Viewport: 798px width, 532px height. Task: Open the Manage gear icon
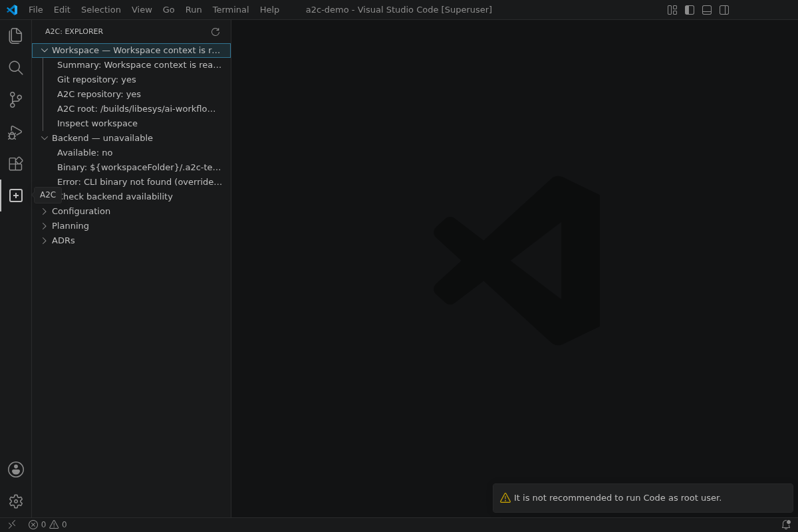coord(16,501)
